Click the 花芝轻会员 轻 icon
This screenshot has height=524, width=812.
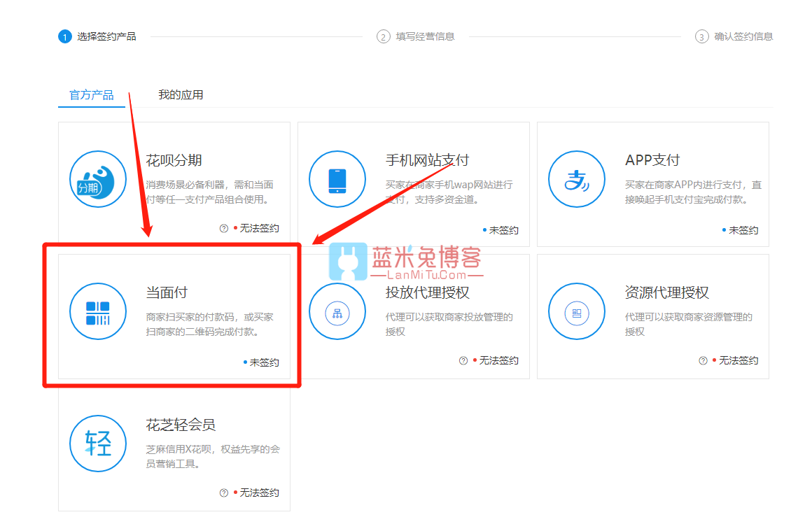tap(98, 444)
